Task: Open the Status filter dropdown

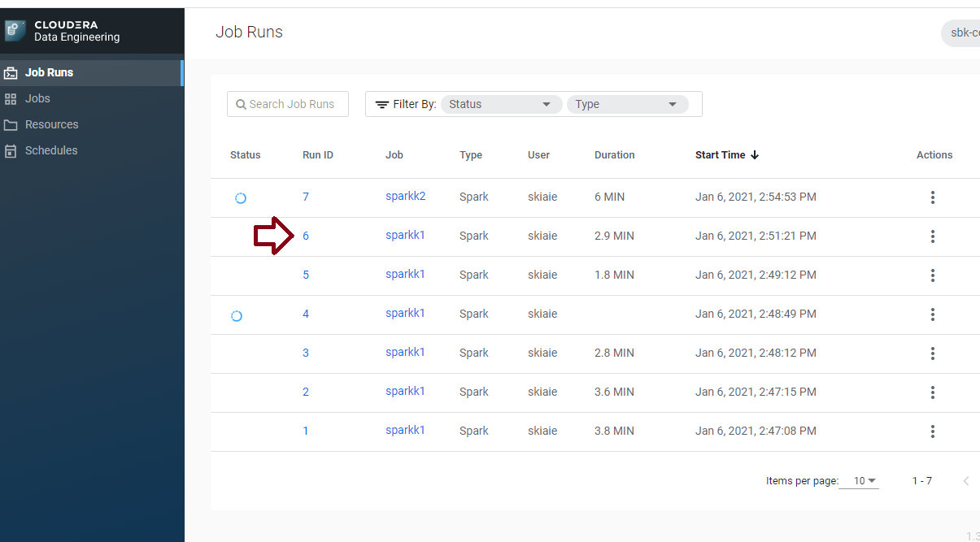Action: tap(500, 104)
